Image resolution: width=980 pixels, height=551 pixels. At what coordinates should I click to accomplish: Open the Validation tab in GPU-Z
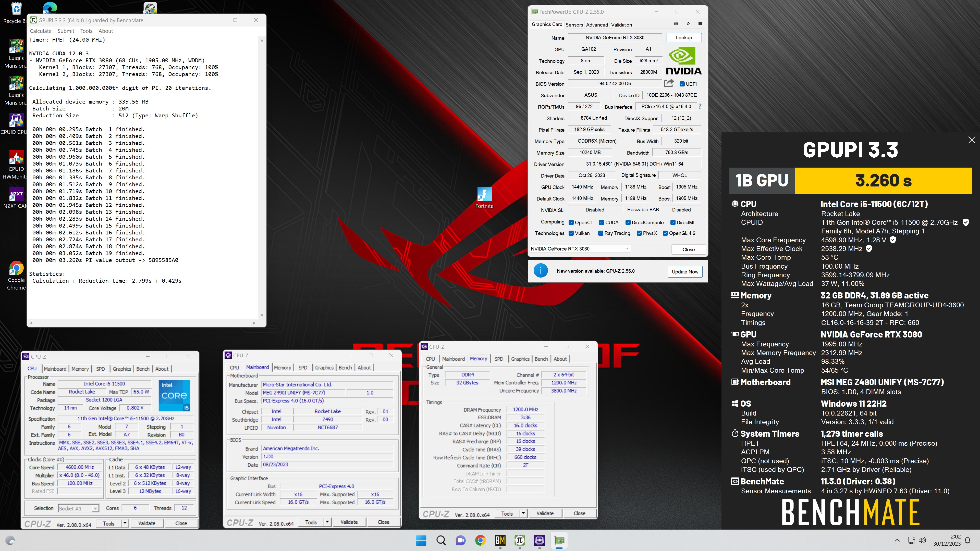tap(622, 25)
